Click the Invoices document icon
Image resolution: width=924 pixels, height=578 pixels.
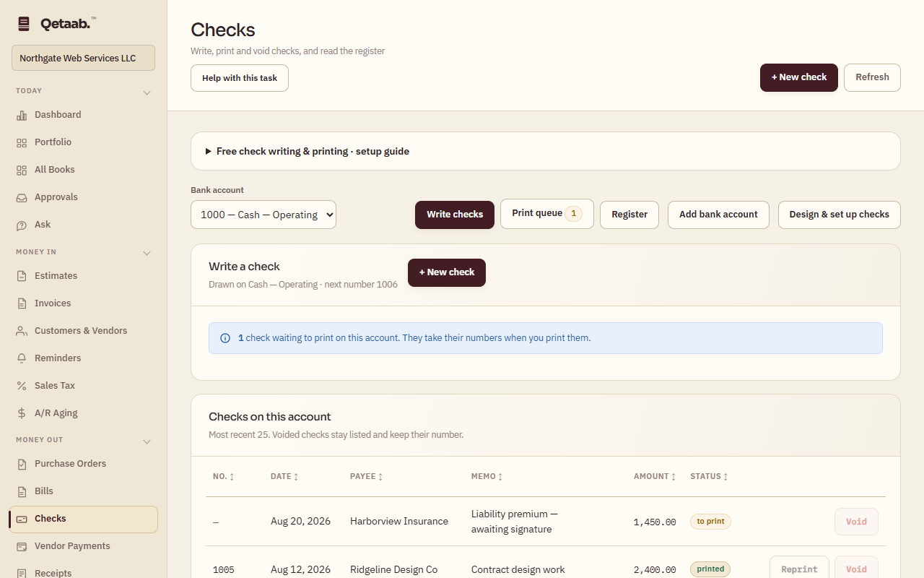(x=22, y=303)
